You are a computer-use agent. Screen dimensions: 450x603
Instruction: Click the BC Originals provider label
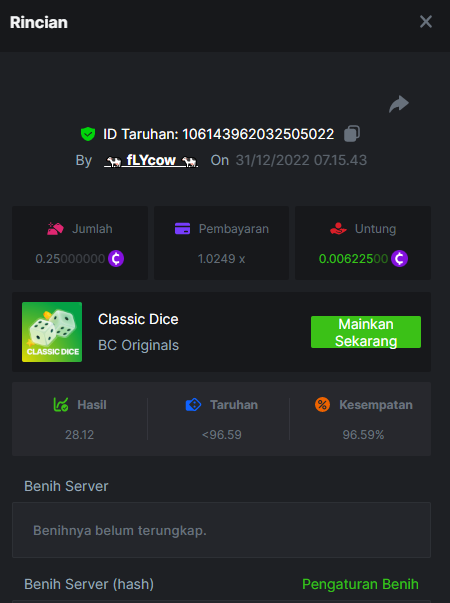click(x=138, y=345)
